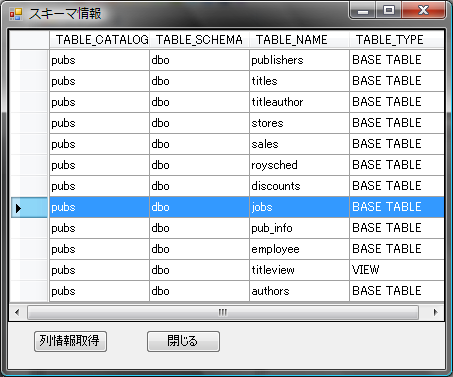The width and height of the screenshot is (453, 377).
Task: Click 'pubs' catalog cell in sales row
Action: pyautogui.click(x=99, y=144)
